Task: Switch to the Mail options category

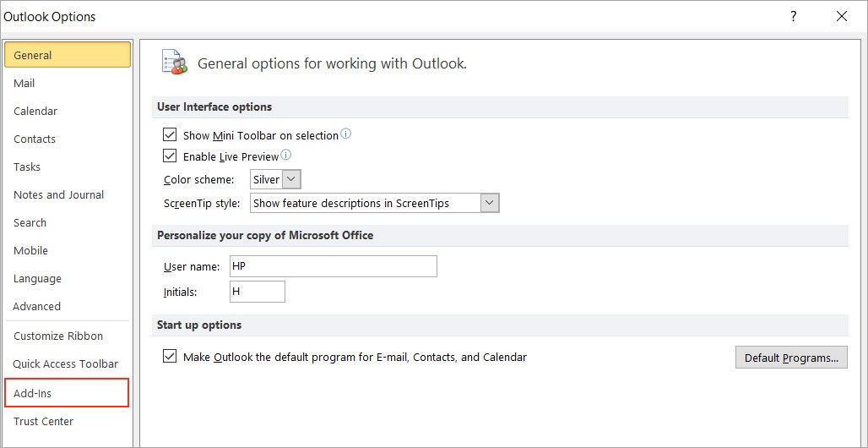Action: (x=24, y=83)
